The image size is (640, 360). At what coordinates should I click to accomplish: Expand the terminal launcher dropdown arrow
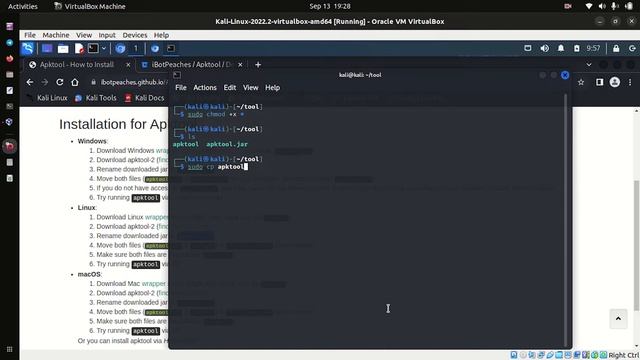point(104,49)
